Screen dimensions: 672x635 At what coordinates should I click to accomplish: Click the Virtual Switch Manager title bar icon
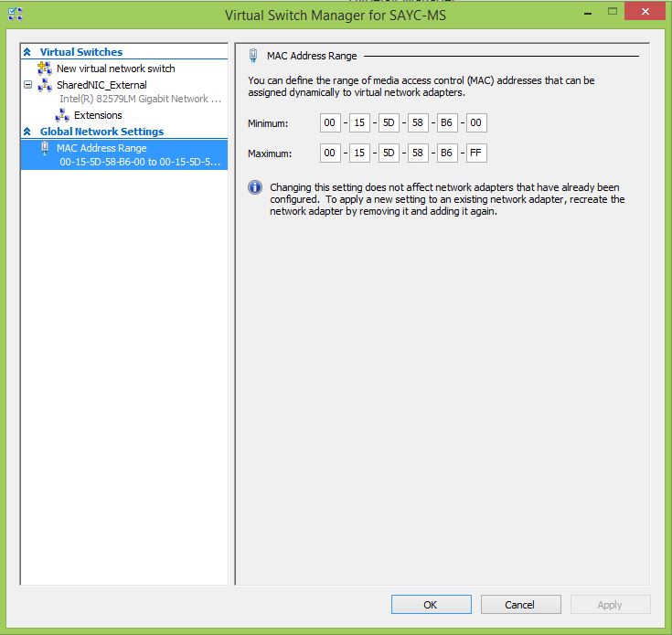tap(15, 14)
